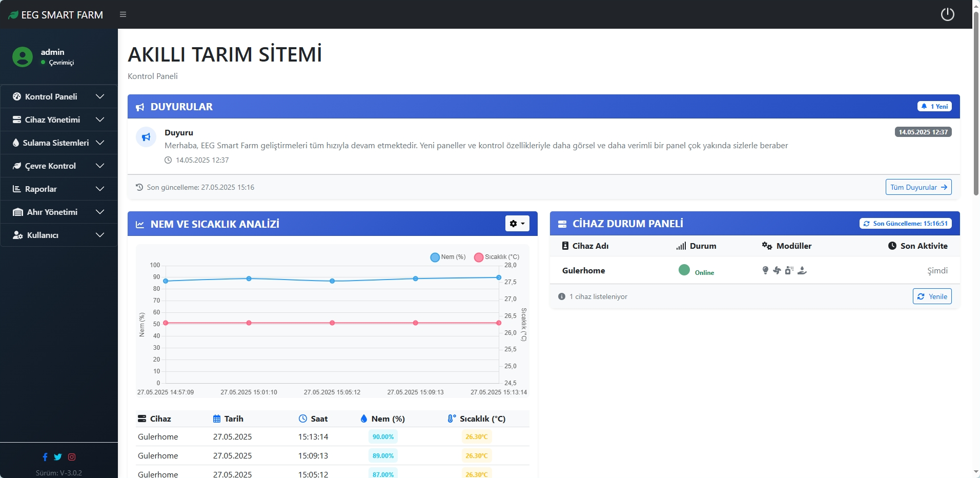Click the 15:09:13 time cell
Image resolution: width=980 pixels, height=478 pixels.
313,456
